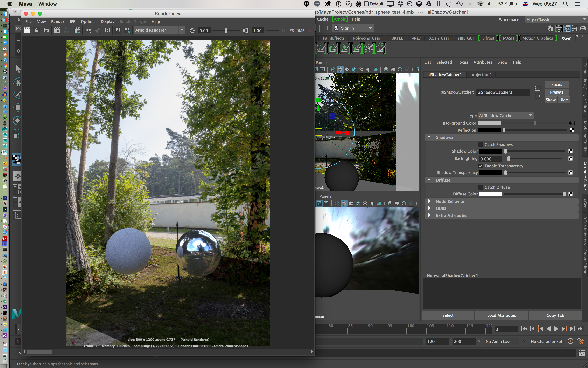Switch to the projection1 tab
The height and width of the screenshot is (368, 588).
[x=481, y=75]
